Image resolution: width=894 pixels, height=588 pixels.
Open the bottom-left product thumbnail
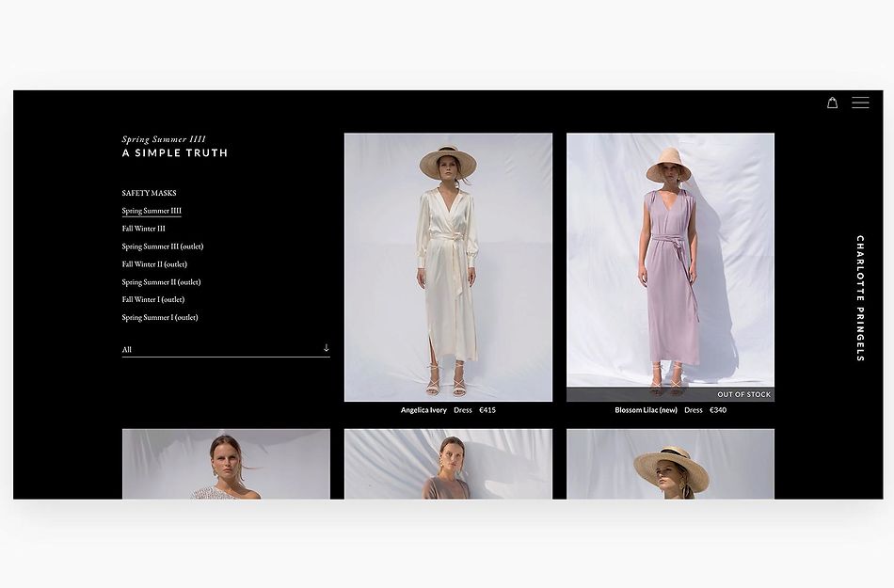pyautogui.click(x=226, y=464)
